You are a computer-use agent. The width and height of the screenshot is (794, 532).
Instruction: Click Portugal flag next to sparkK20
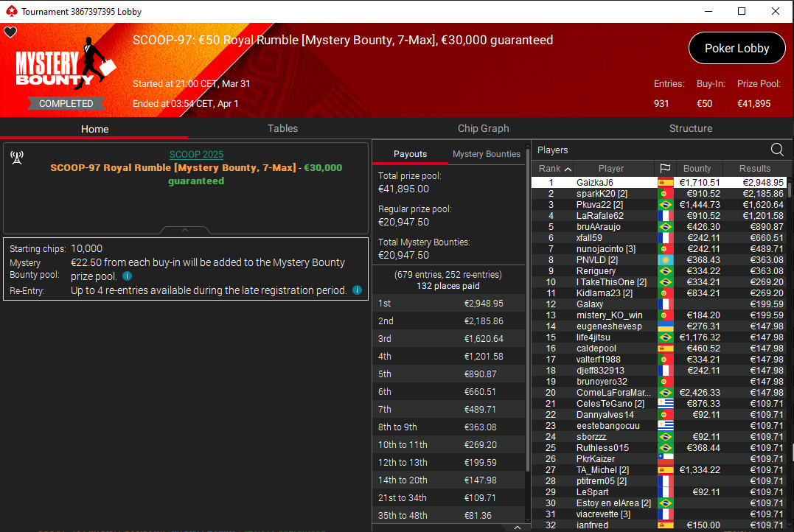pos(665,193)
